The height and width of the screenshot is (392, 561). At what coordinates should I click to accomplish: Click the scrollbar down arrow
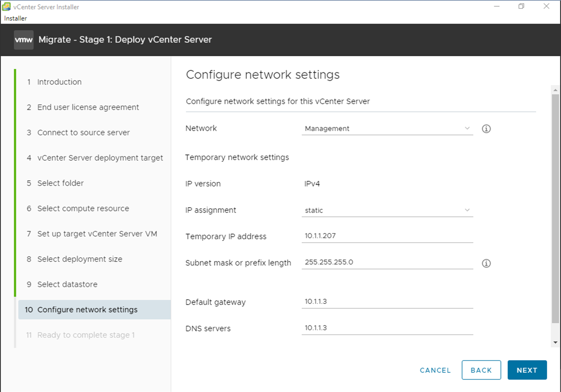pyautogui.click(x=555, y=343)
